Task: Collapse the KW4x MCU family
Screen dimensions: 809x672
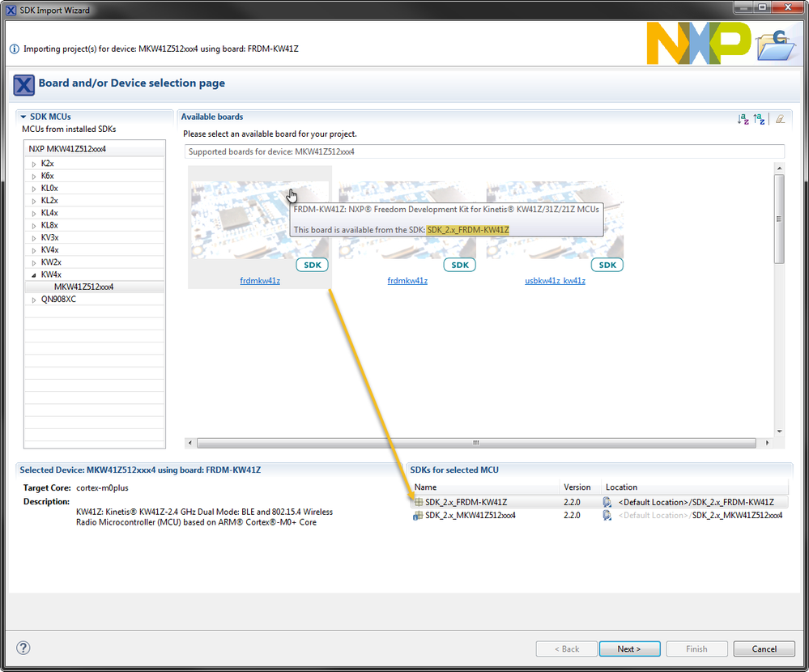Action: click(x=34, y=275)
